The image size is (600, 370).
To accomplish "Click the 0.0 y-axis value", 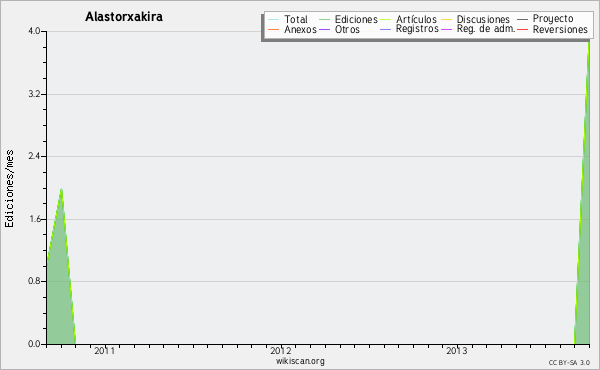I will tap(34, 344).
